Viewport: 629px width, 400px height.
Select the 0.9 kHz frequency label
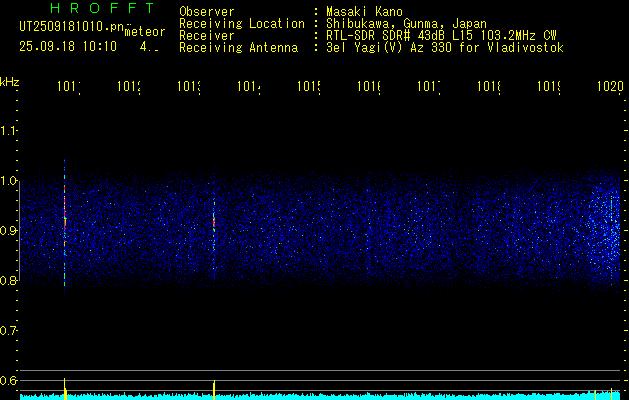click(10, 231)
